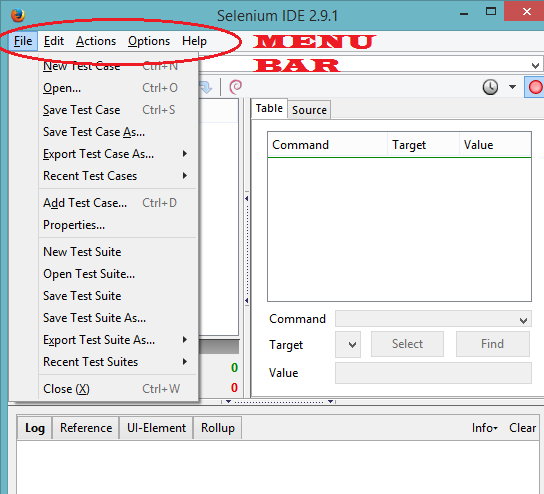Open the scheduler clock icon
The height and width of the screenshot is (494, 544).
click(490, 87)
